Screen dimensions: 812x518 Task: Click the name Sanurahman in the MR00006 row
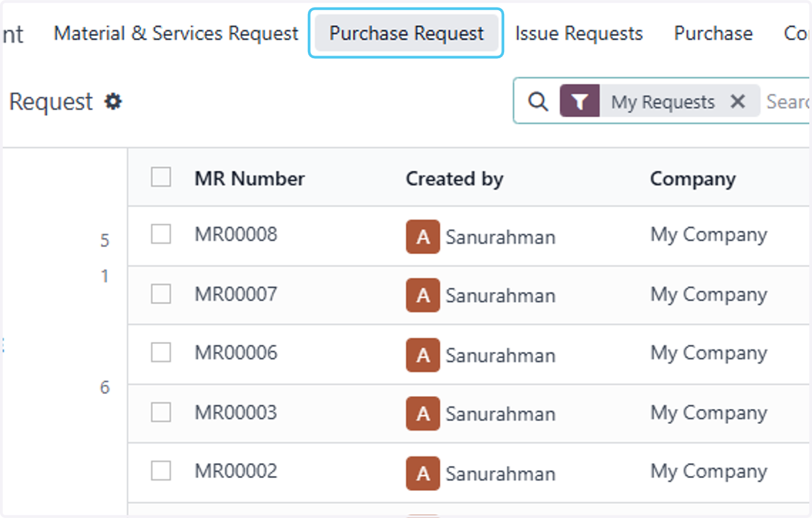coord(501,355)
